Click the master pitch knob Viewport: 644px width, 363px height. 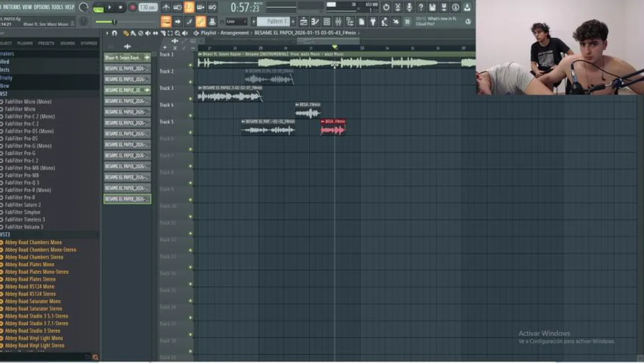click(84, 22)
